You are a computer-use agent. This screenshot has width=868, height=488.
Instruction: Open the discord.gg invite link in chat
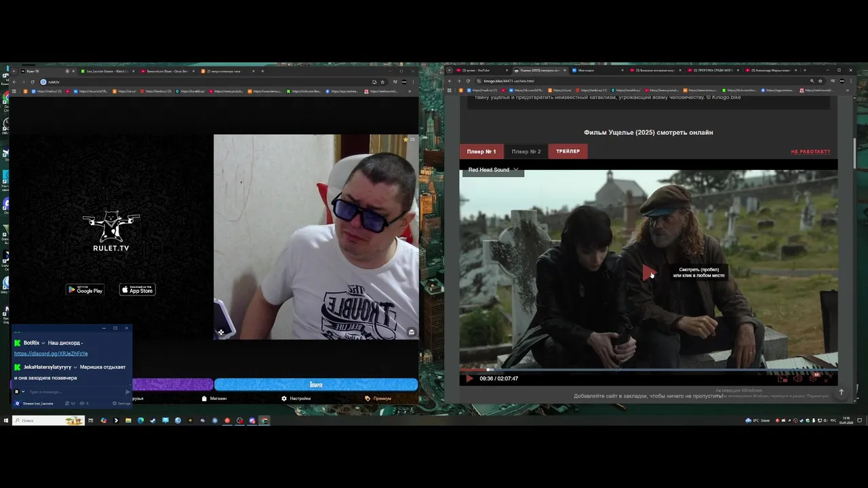coord(51,354)
